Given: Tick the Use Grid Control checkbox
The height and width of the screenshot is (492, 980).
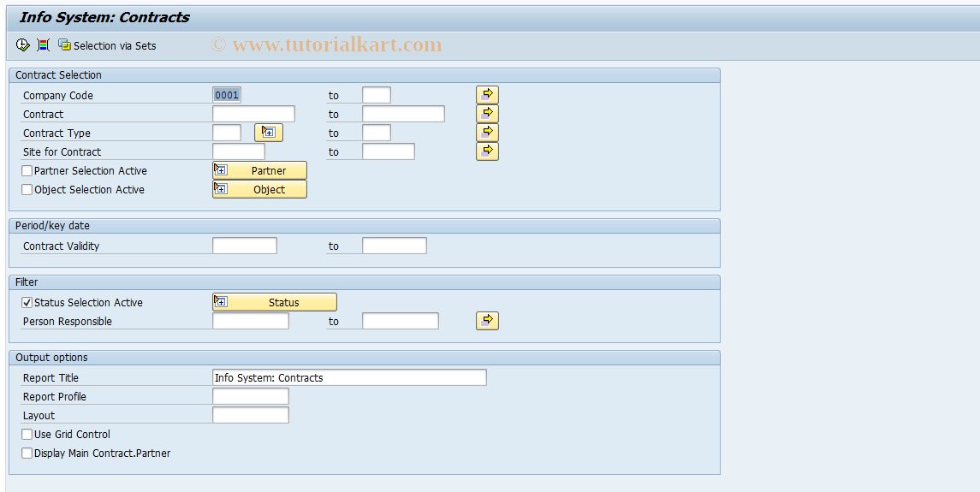Looking at the screenshot, I should 27,434.
